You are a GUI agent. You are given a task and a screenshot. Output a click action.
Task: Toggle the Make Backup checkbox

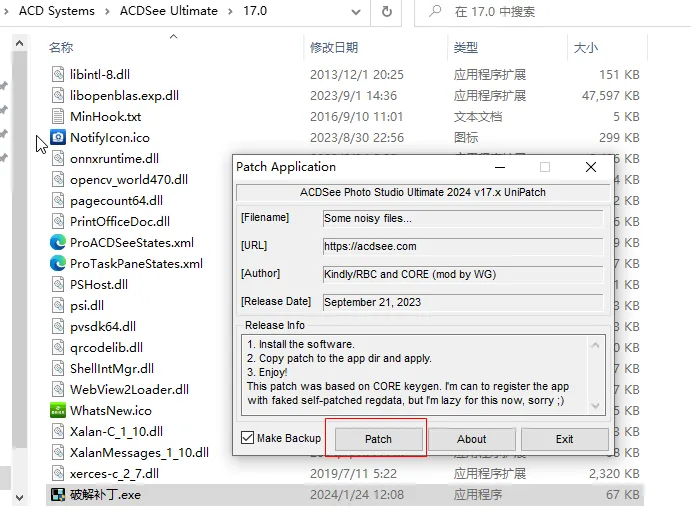click(248, 438)
